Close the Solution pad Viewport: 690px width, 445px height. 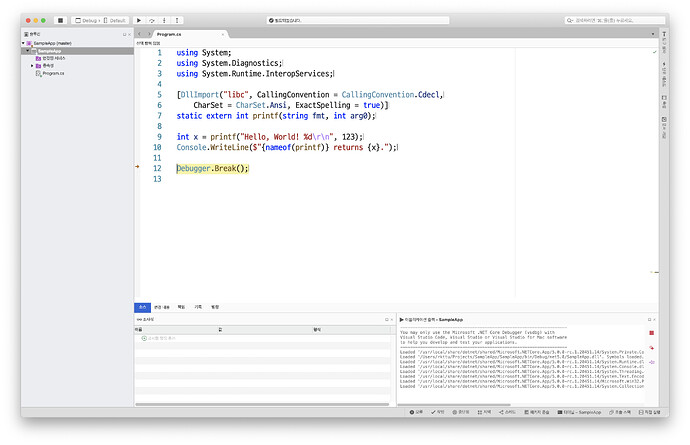[x=129, y=34]
